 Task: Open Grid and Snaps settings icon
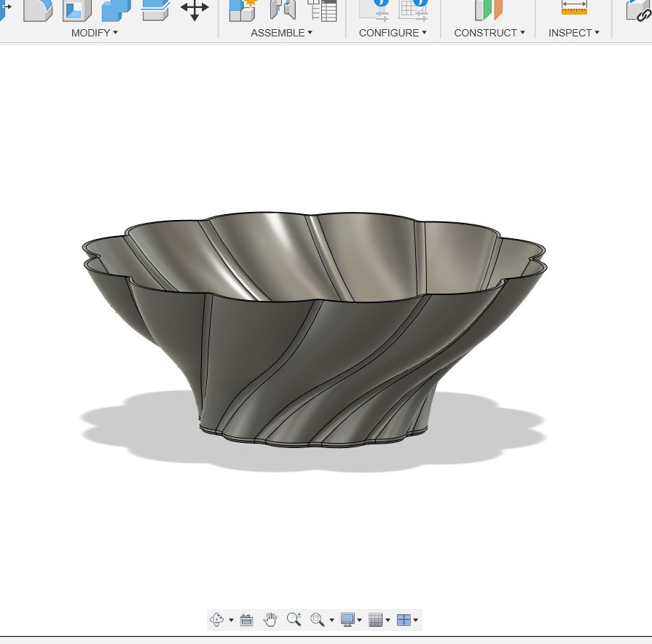(375, 619)
